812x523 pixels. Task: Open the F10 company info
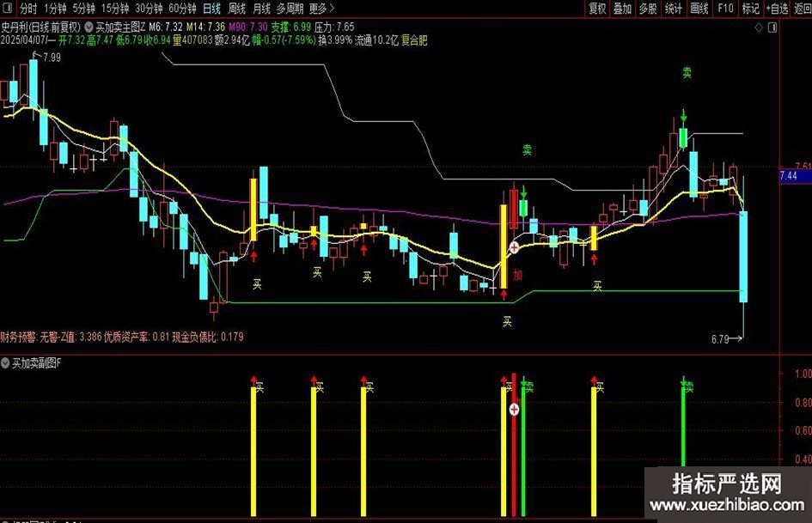(x=725, y=9)
